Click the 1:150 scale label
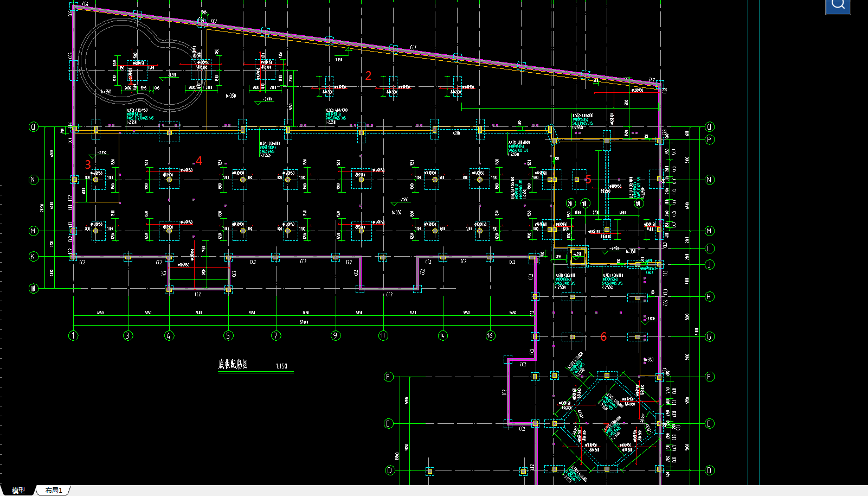This screenshot has height=496, width=868. click(281, 366)
